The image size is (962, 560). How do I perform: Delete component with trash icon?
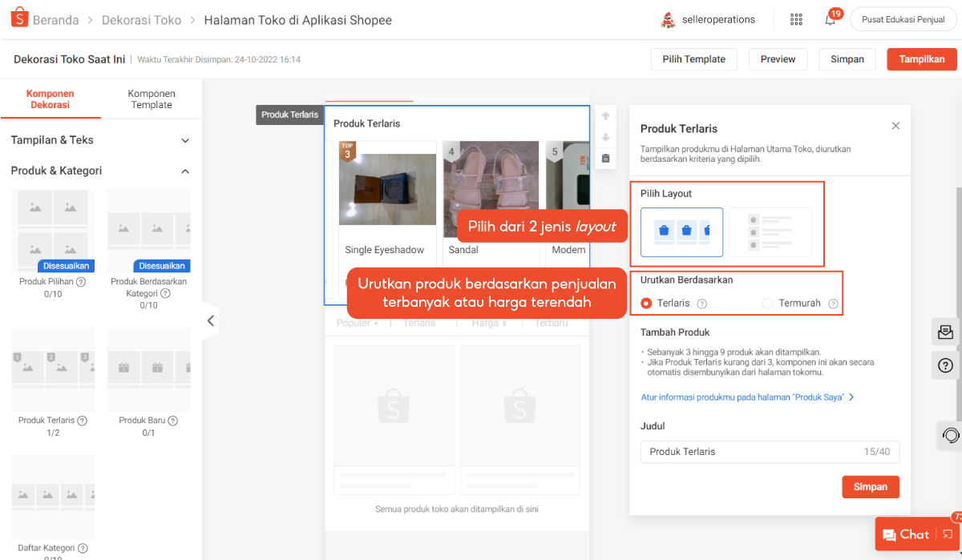click(x=605, y=159)
